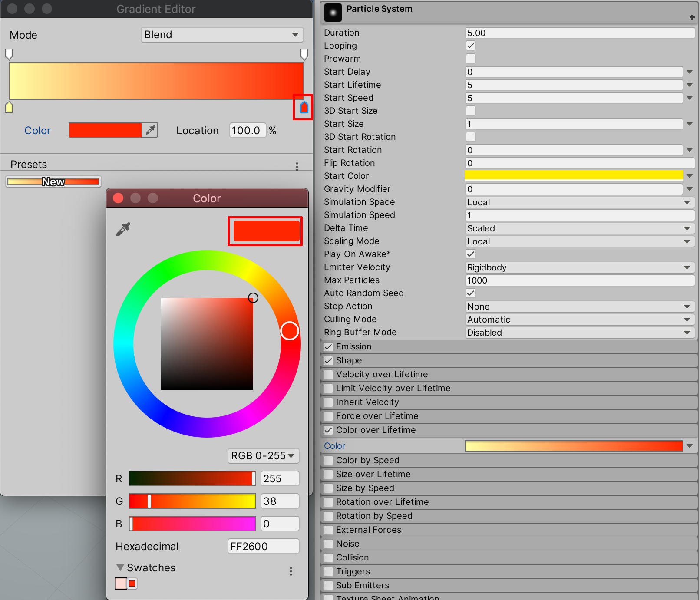Click the Particle System component icon
Screen dimensions: 700x600
333,13
